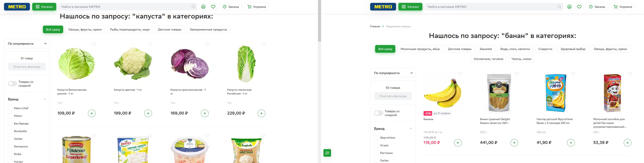This screenshot has width=644, height=163.
Task: Favorite the Банан сушеный Delight Season heart
Action: click(x=516, y=74)
